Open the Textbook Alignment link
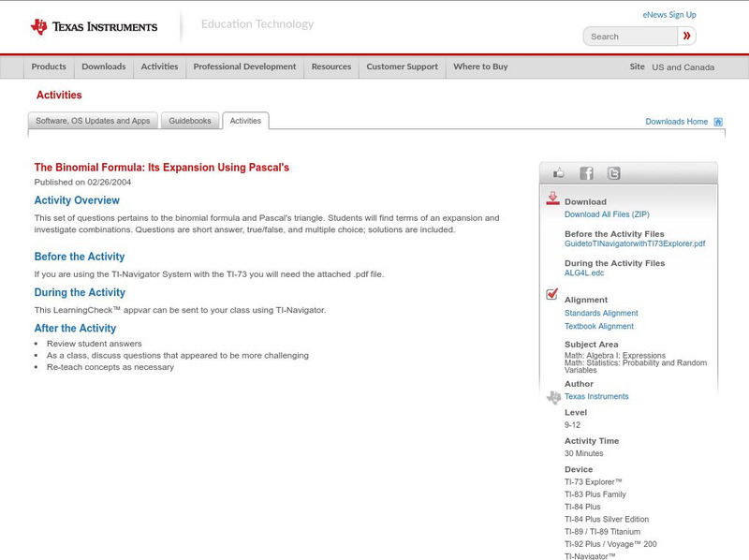The width and height of the screenshot is (749, 560). 599,326
